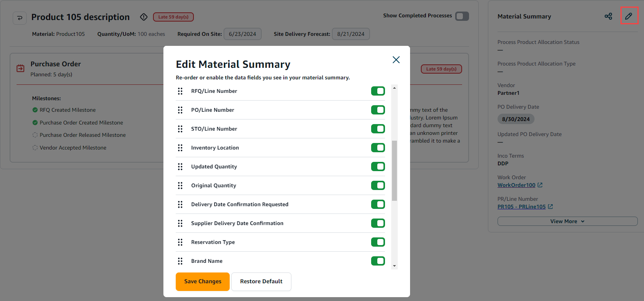Viewport: 644px width, 301px height.
Task: Turn off the Updated Quantity toggle
Action: click(378, 166)
